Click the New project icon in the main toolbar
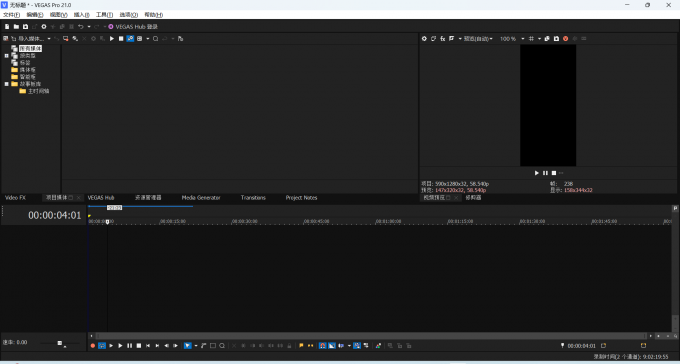Image resolution: width=680 pixels, height=364 pixels. point(7,27)
